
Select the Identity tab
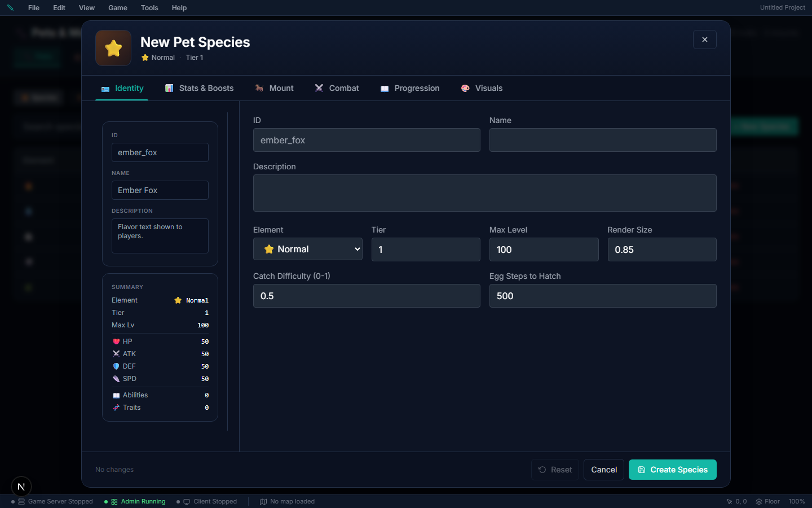pyautogui.click(x=122, y=88)
